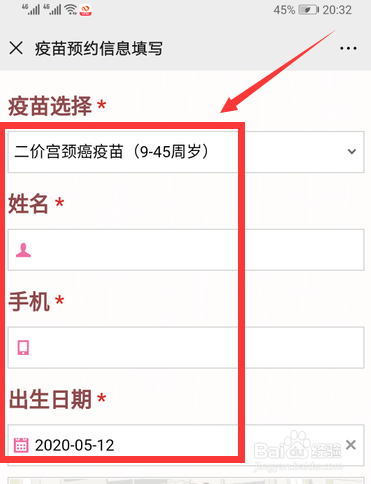Screen dimensions: 371x484
Task: Focus the 姓名 input field
Action: pos(186,250)
